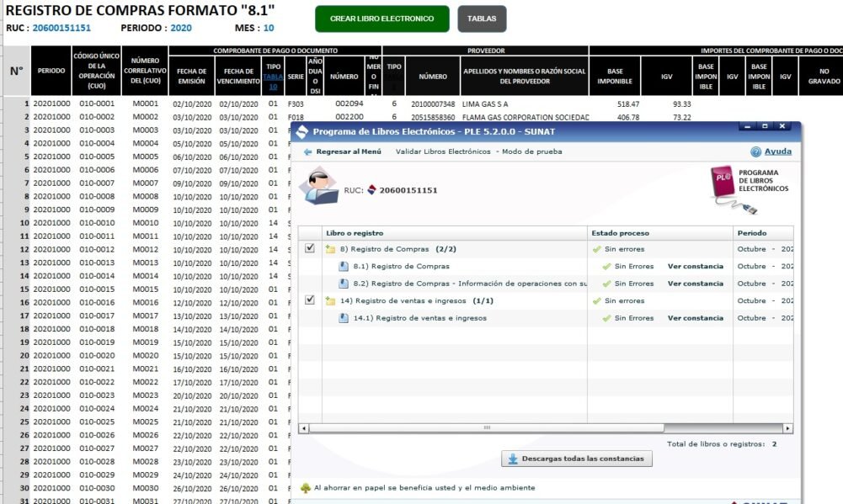Open the Ayuda help link
843x504 pixels.
[x=777, y=151]
